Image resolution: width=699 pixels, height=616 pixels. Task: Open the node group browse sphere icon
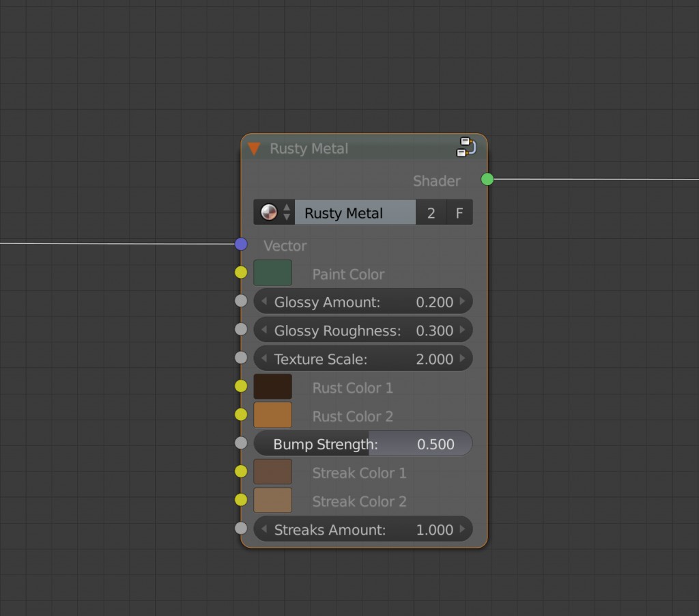pos(269,212)
